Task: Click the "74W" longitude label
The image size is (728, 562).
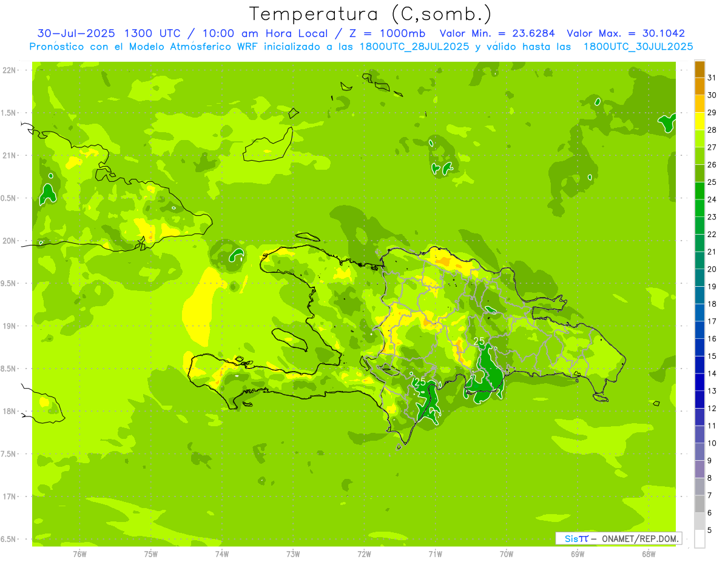Action: point(221,554)
